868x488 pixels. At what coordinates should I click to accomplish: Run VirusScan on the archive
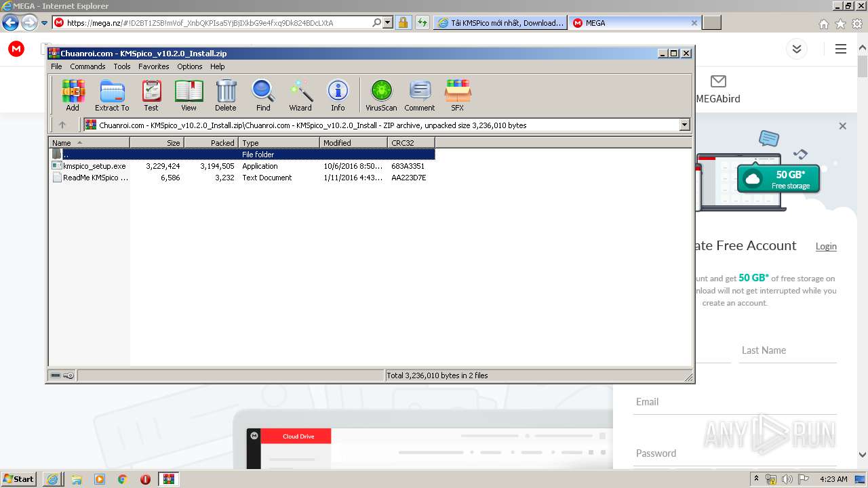381,95
